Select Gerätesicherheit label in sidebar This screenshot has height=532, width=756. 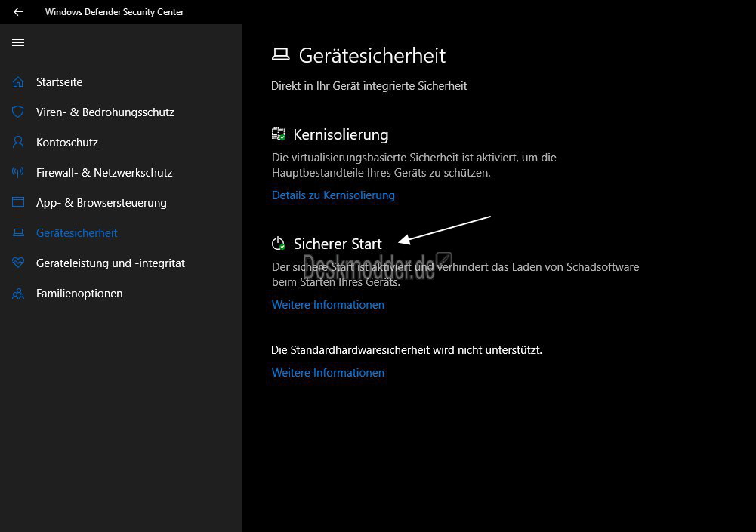tap(77, 232)
